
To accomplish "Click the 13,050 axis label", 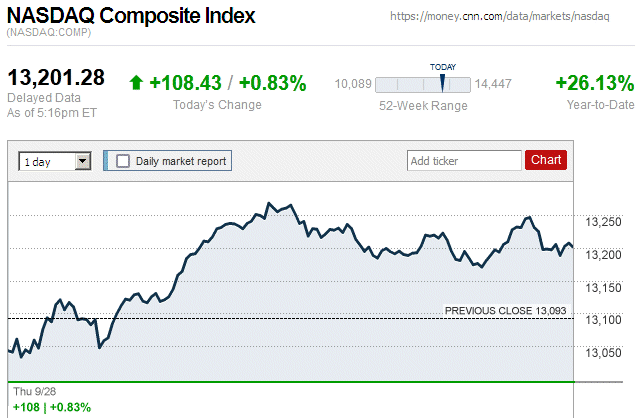I will click(602, 353).
